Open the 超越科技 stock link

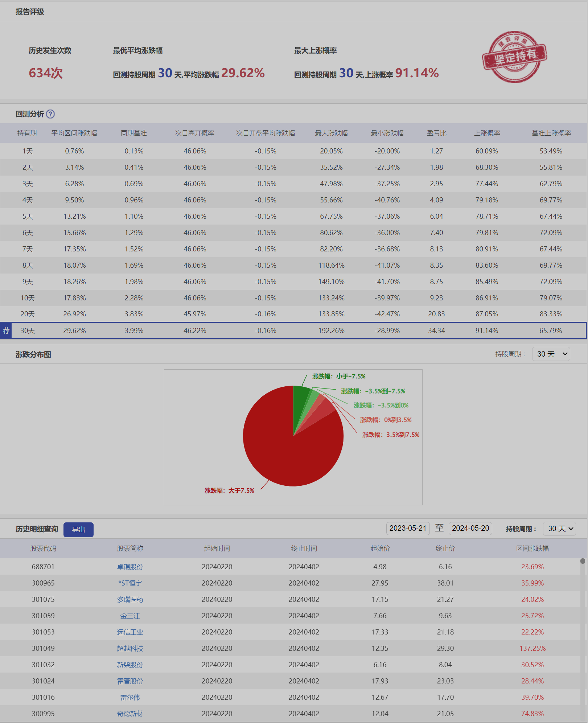[x=130, y=648]
